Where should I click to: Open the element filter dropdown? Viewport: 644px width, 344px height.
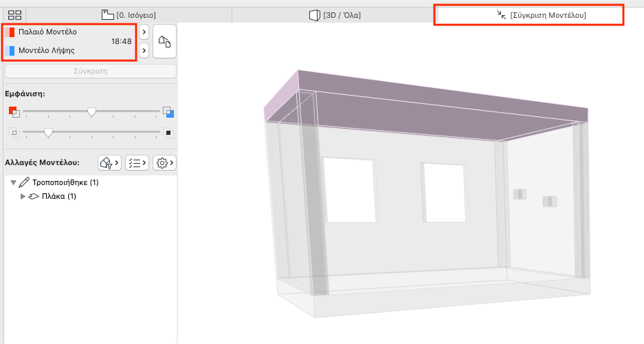pos(109,163)
